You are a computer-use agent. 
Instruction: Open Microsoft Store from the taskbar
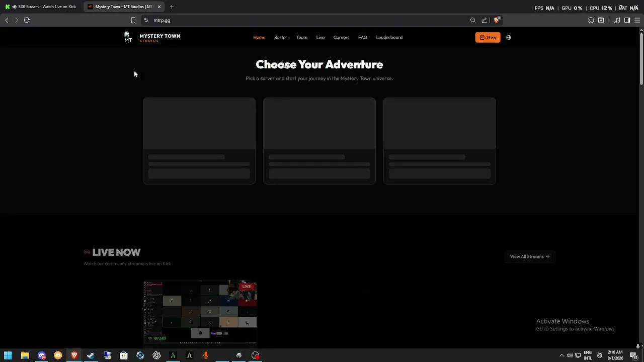[x=124, y=355]
